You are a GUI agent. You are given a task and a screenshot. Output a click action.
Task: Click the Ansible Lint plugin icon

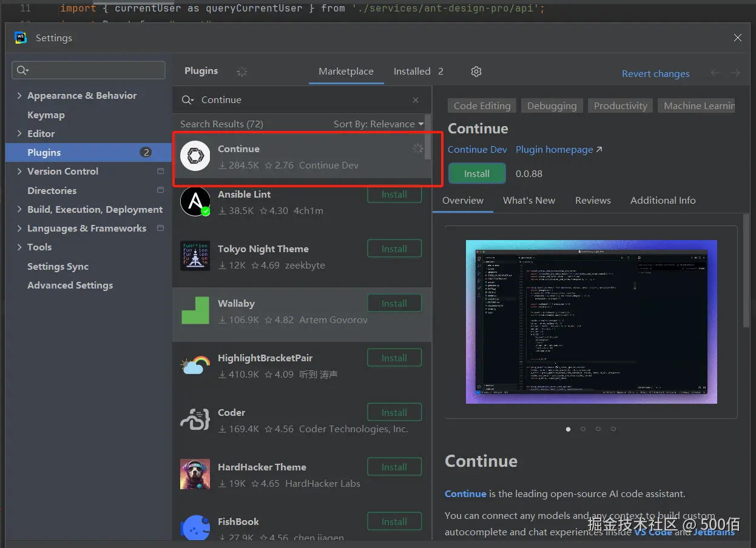tap(195, 202)
